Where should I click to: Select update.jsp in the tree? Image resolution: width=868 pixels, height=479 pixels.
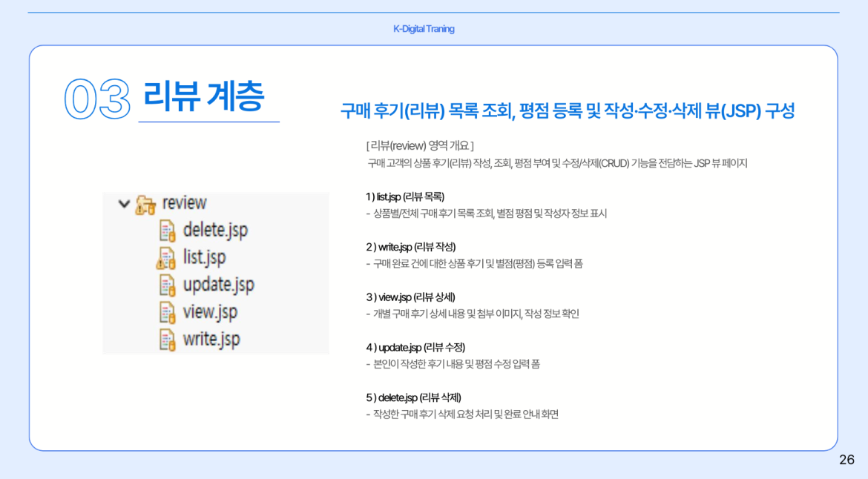pyautogui.click(x=219, y=284)
